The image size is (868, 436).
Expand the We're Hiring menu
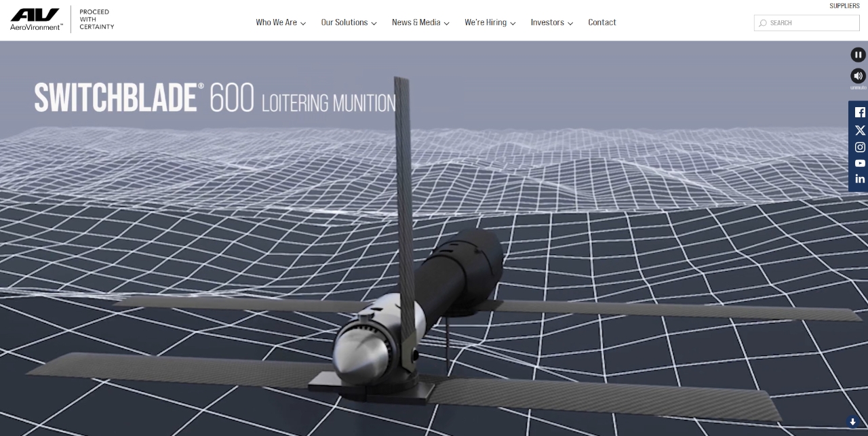(490, 22)
